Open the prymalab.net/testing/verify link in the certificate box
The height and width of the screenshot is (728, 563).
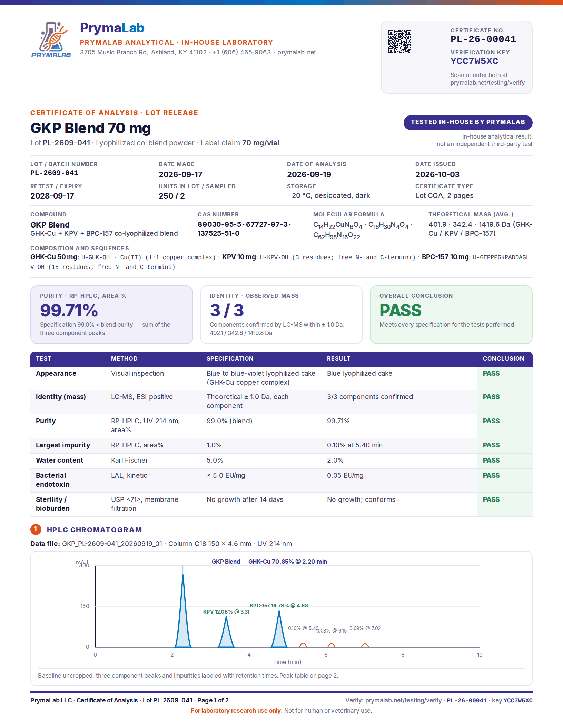click(487, 83)
